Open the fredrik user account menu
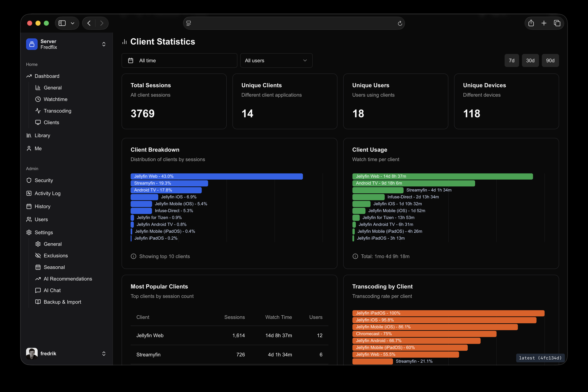588x392 pixels. pyautogui.click(x=66, y=353)
